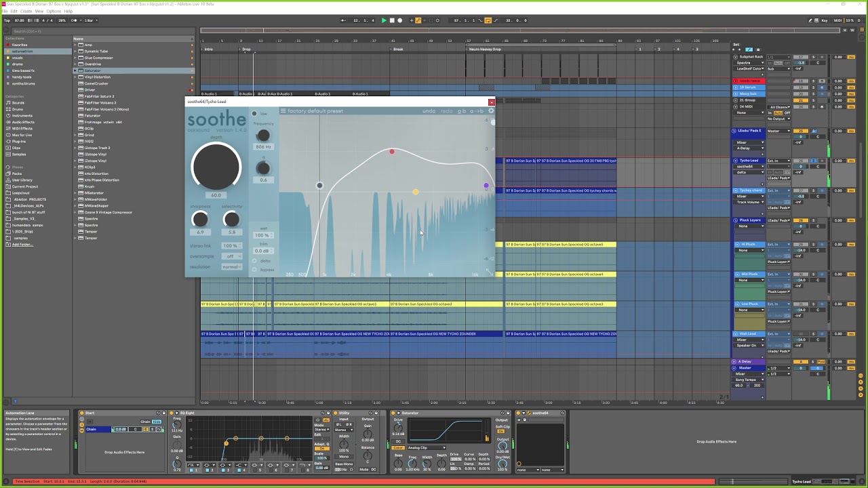Open the Sounds category
The width and height of the screenshot is (868, 488).
coord(18,102)
